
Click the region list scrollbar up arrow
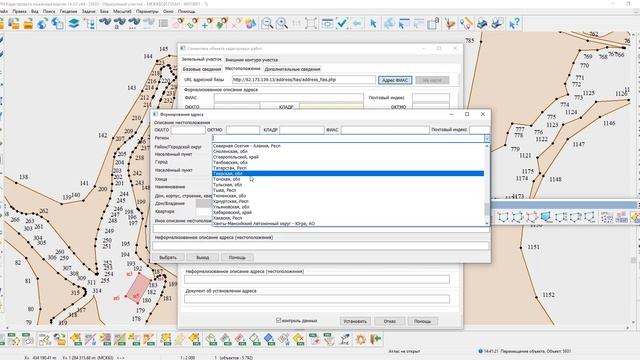click(x=487, y=146)
